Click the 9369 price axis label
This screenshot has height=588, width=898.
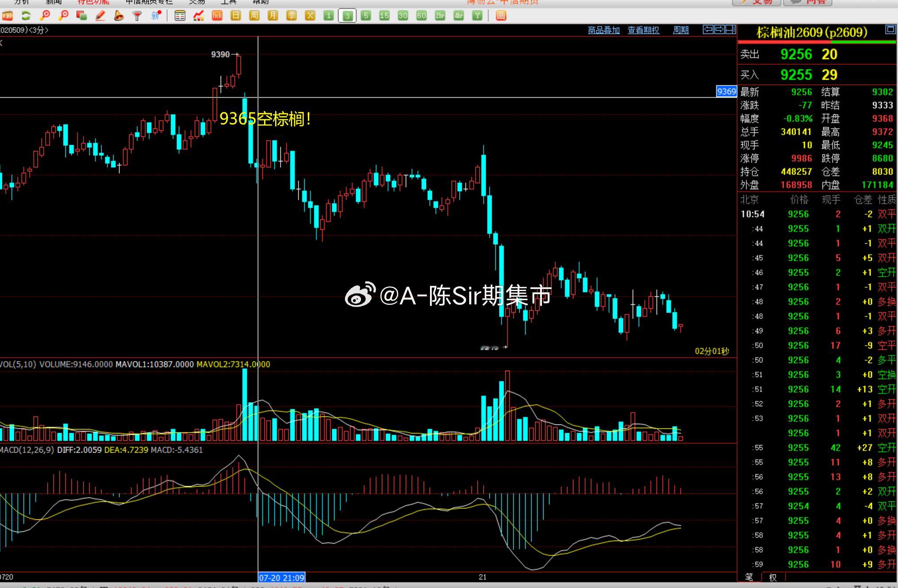point(726,92)
